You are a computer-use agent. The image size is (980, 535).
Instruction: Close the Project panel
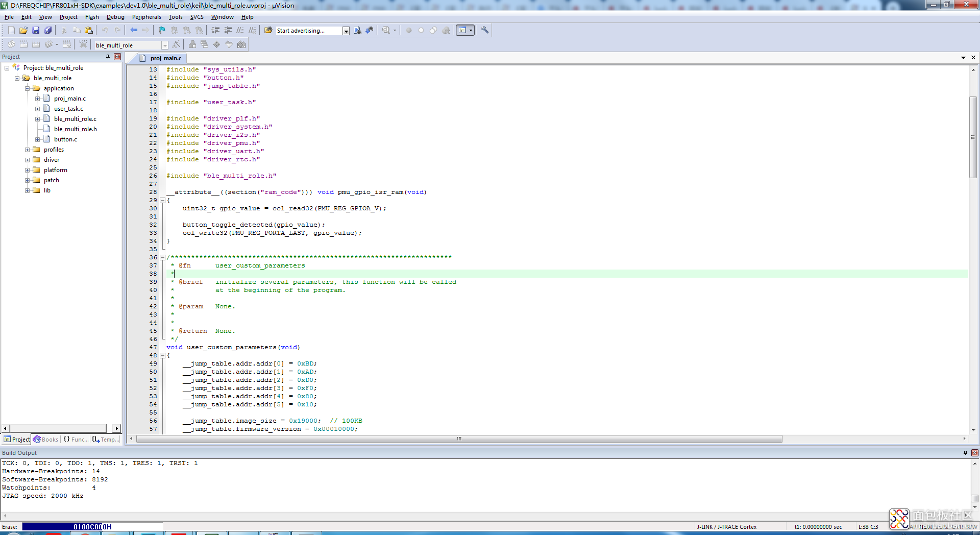point(117,57)
